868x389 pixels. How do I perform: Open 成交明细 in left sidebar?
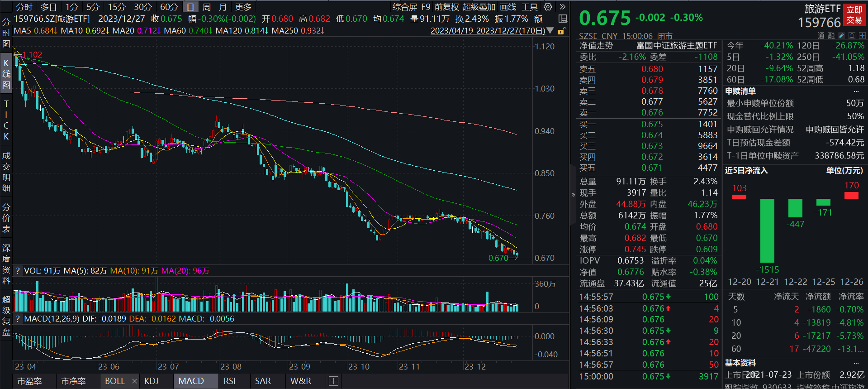click(6, 172)
